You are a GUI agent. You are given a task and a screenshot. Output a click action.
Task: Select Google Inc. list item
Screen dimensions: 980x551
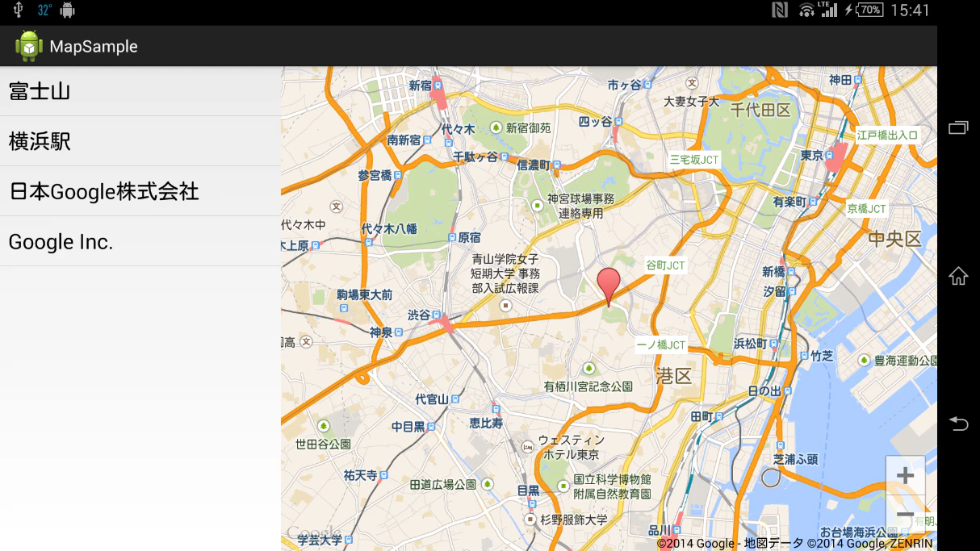140,241
